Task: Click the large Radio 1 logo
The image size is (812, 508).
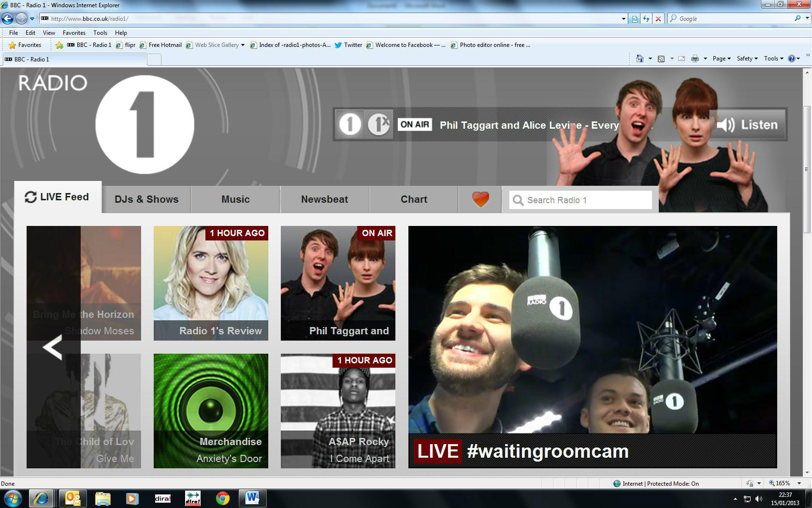Action: (145, 125)
